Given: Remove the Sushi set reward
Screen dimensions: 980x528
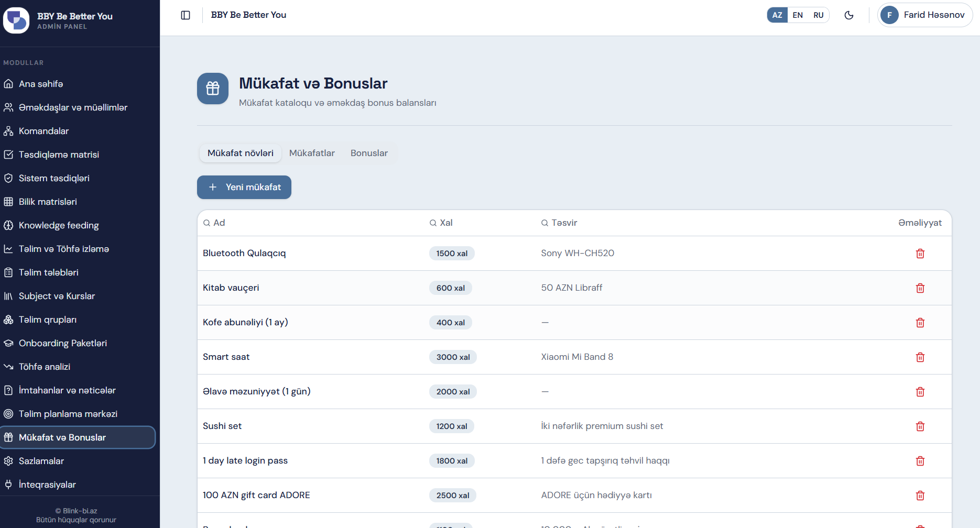Looking at the screenshot, I should coord(920,426).
